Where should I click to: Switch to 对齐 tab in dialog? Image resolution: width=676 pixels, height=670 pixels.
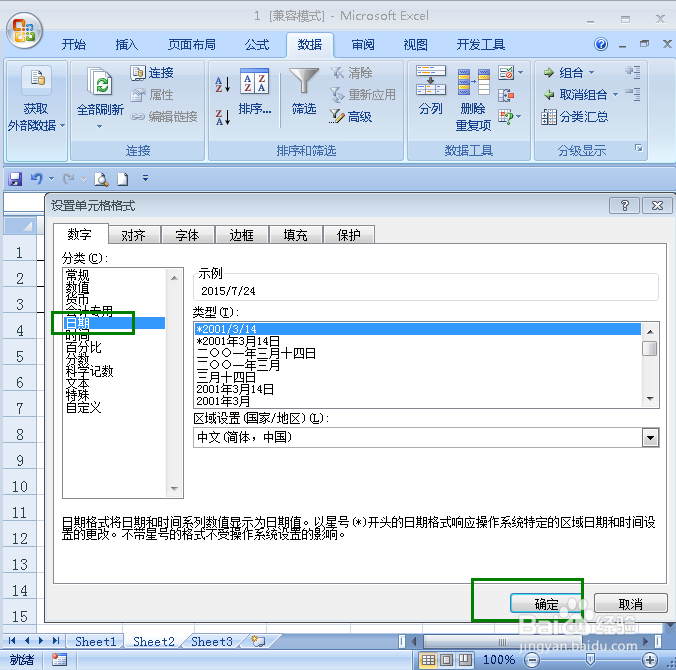(134, 235)
